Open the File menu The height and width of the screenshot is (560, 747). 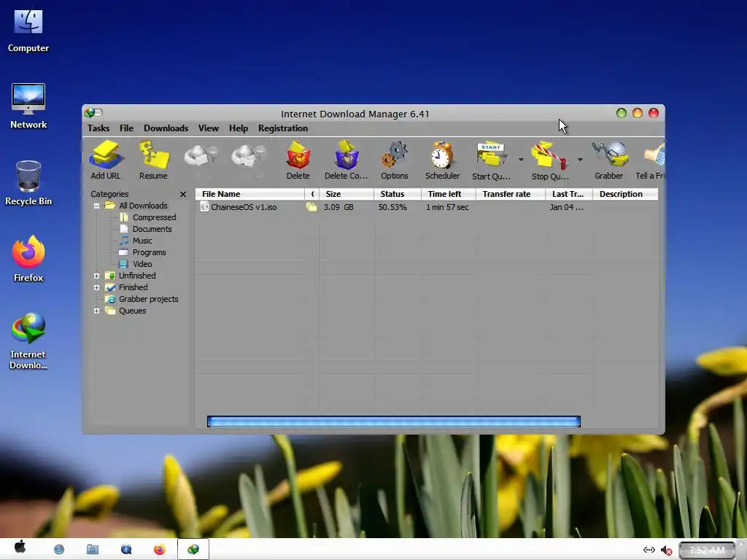coord(126,128)
